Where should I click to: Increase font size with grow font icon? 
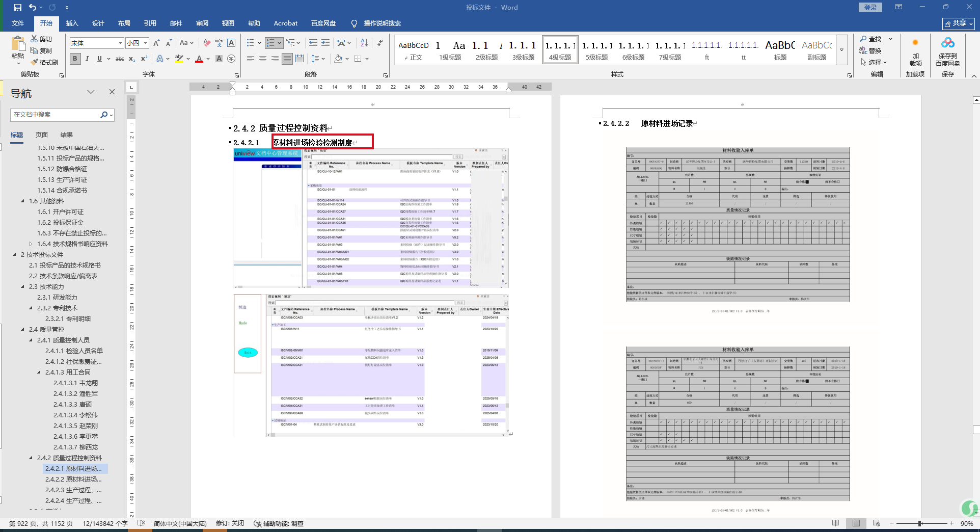tap(157, 43)
